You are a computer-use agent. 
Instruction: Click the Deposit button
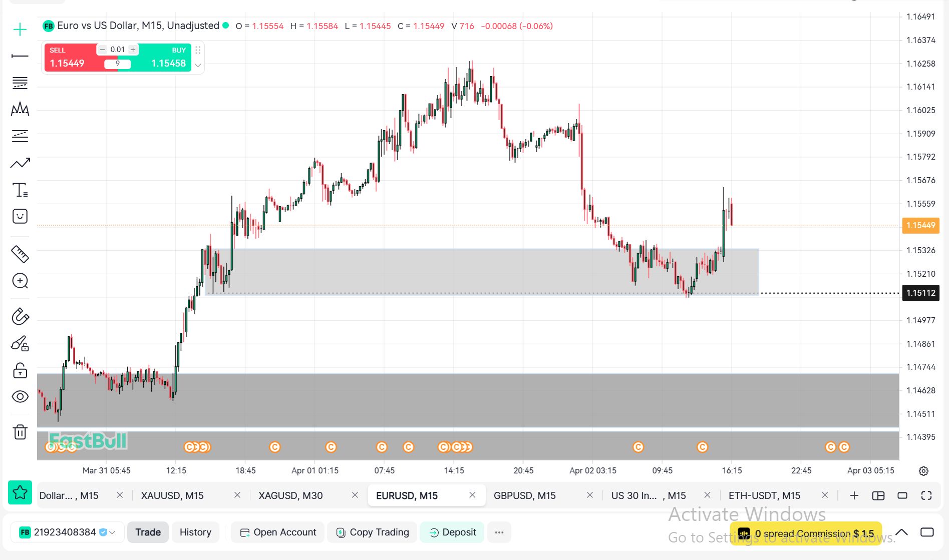pos(452,532)
